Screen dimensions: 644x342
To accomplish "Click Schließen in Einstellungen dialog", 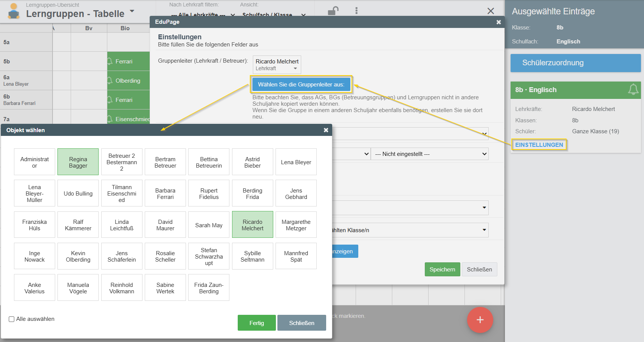I will [479, 269].
